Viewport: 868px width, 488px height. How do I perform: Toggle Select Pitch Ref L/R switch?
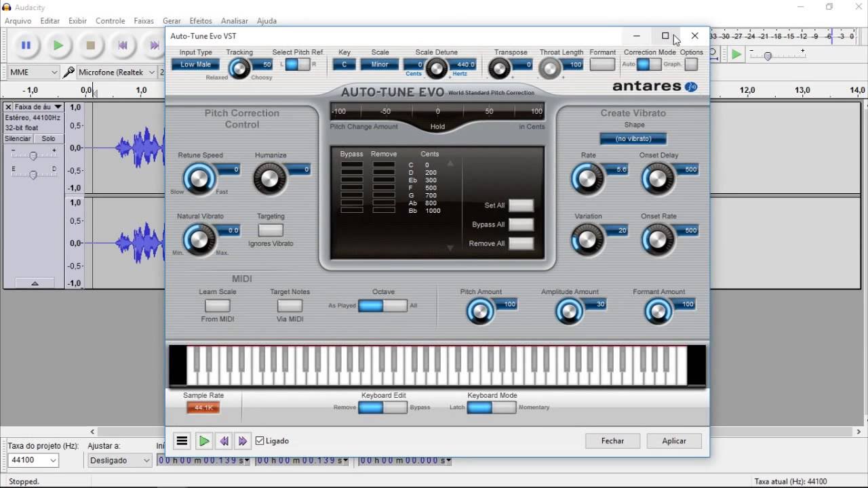click(297, 64)
